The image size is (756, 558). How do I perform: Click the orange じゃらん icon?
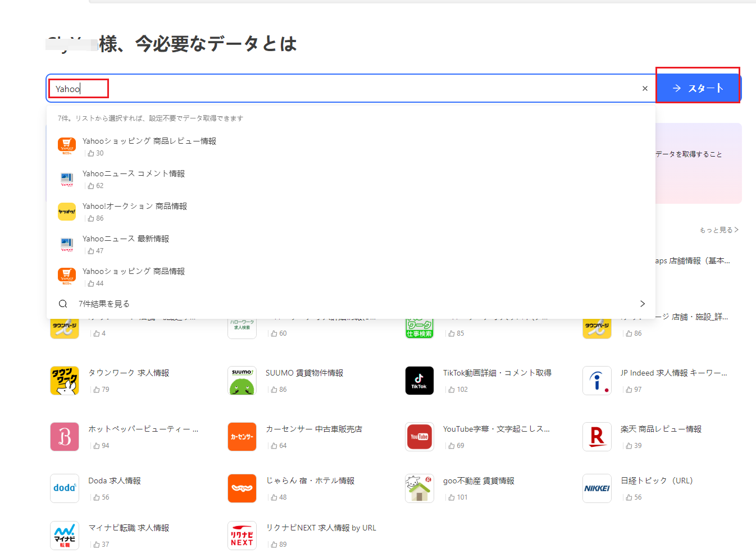(242, 488)
